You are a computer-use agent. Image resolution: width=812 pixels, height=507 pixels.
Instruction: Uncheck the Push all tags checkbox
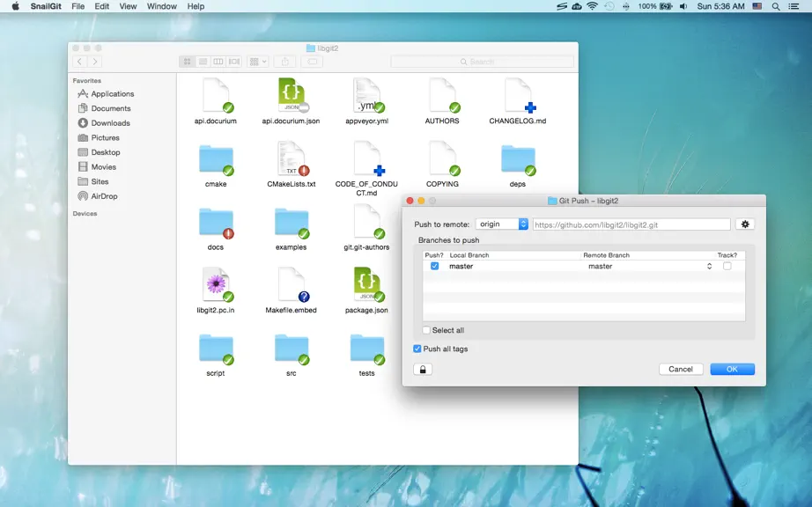coord(417,349)
